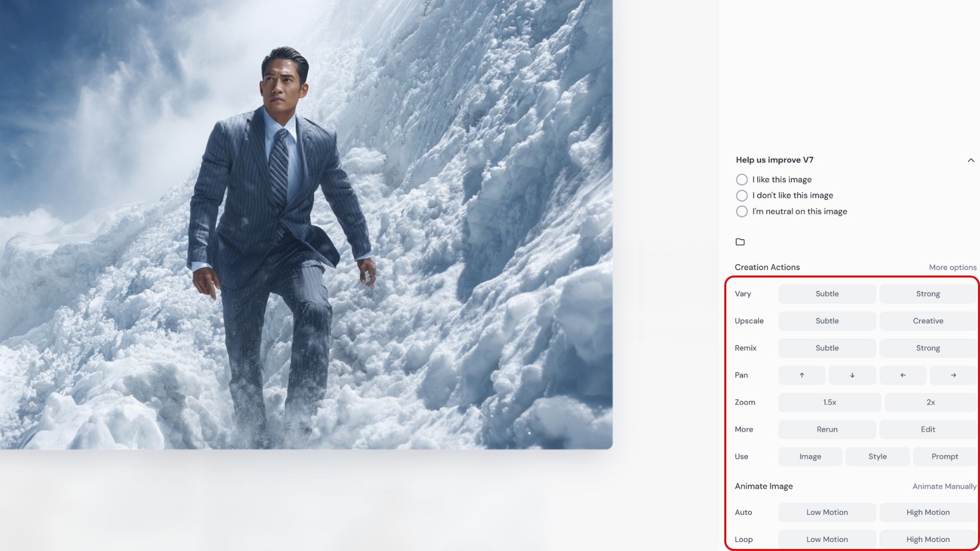The width and height of the screenshot is (980, 551).
Task: Choose Remix Strong action
Action: pyautogui.click(x=927, y=348)
